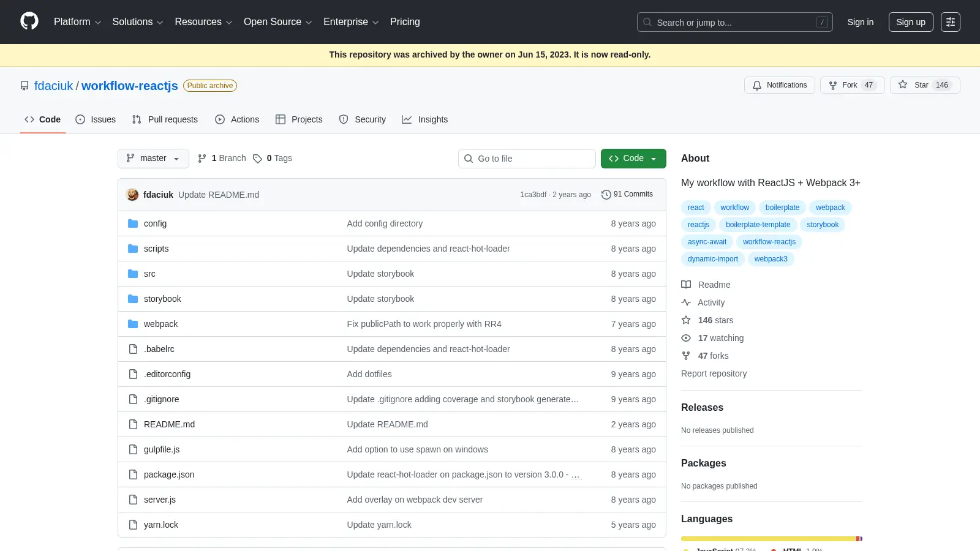Expand the Platform menu
980x551 pixels.
click(x=77, y=22)
